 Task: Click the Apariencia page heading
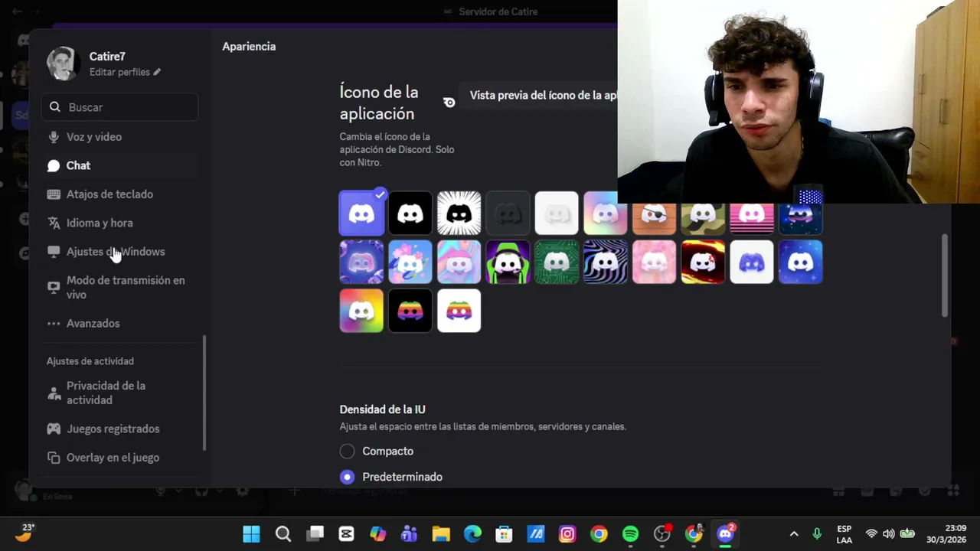[x=249, y=47]
